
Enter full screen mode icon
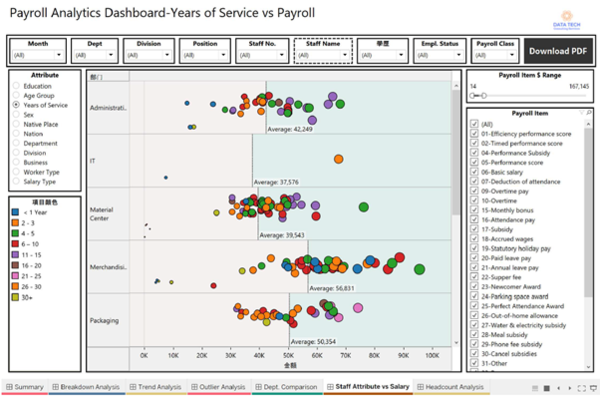pos(582,388)
